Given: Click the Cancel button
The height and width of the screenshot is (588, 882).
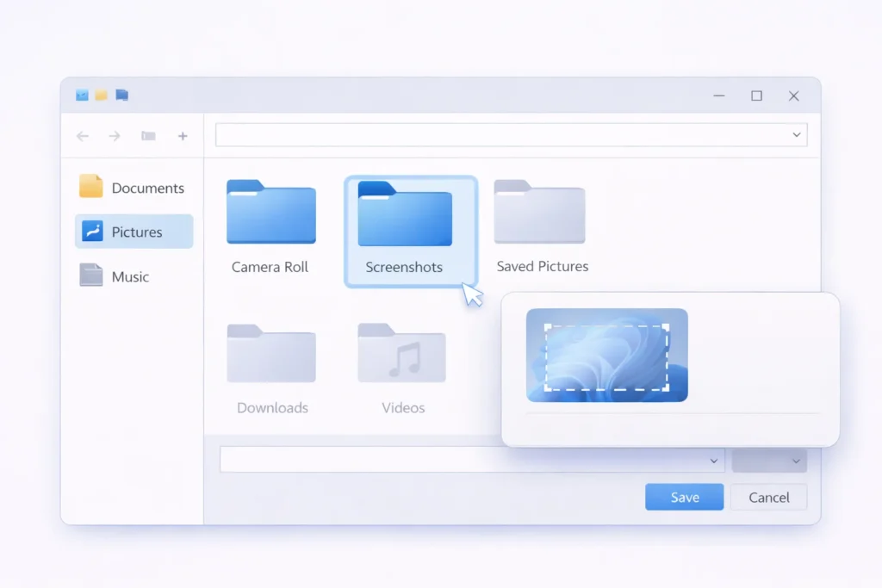Looking at the screenshot, I should click(768, 497).
